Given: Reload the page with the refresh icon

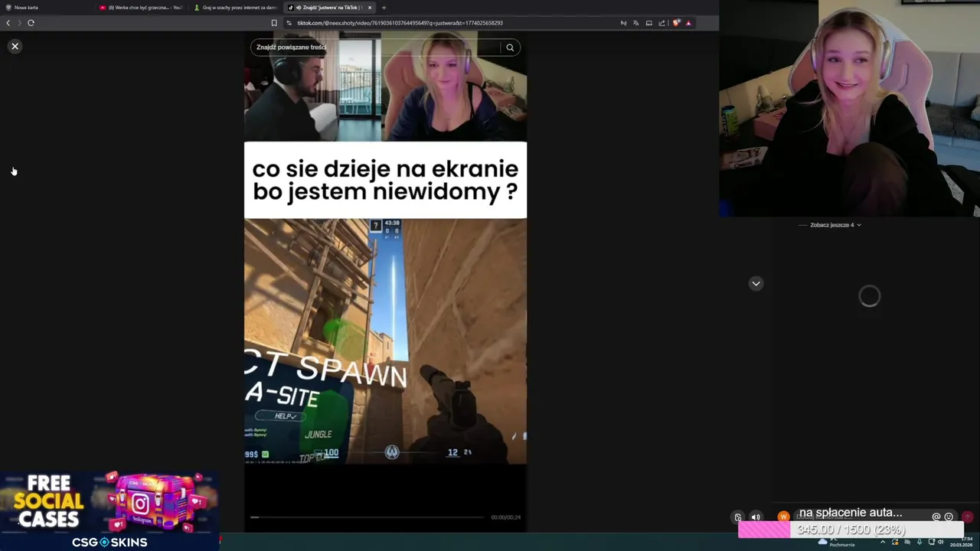Looking at the screenshot, I should (31, 23).
